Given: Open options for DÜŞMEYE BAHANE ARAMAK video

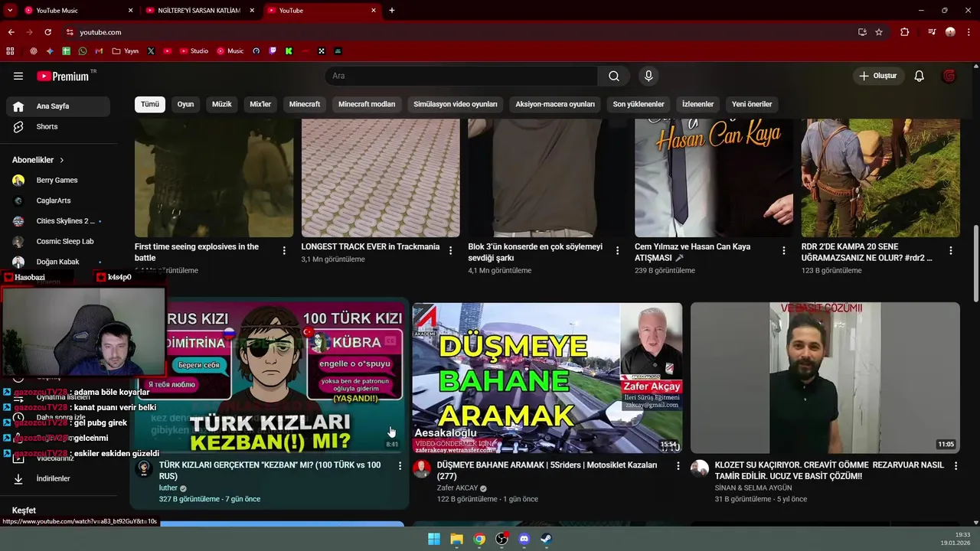Looking at the screenshot, I should [678, 465].
